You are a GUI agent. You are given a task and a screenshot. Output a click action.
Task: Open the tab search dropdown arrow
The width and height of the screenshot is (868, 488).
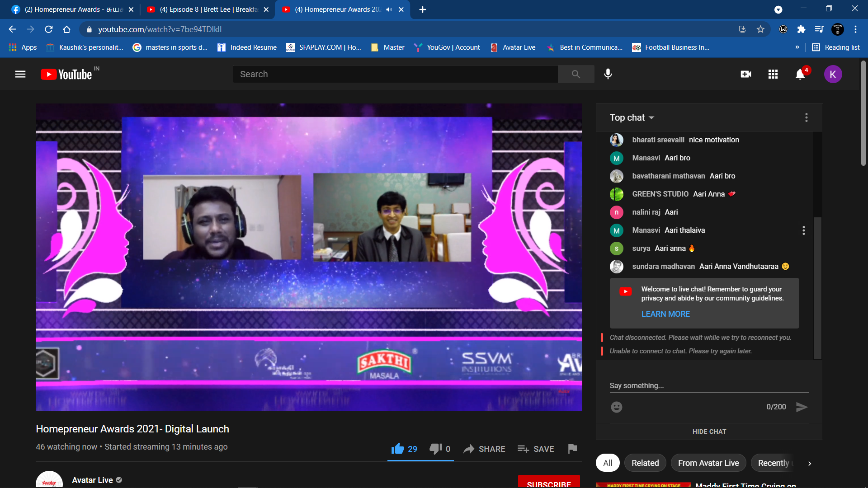click(778, 9)
